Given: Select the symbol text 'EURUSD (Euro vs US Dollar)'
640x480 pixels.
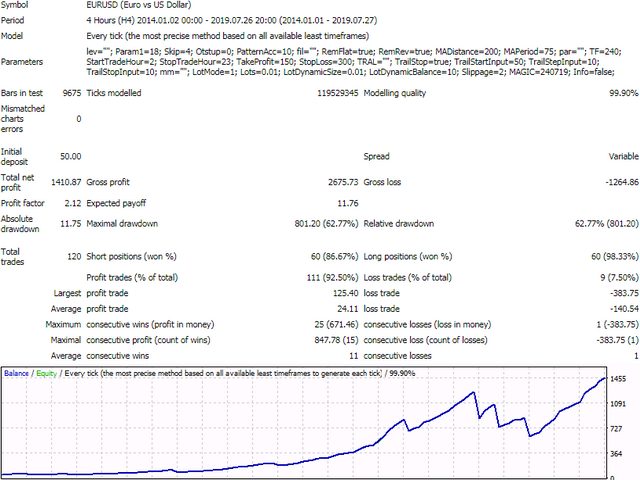Looking at the screenshot, I should coord(138,5).
